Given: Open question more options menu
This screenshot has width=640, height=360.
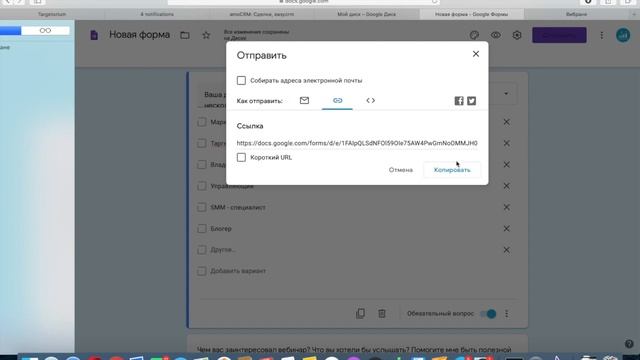Looking at the screenshot, I should (x=507, y=313).
